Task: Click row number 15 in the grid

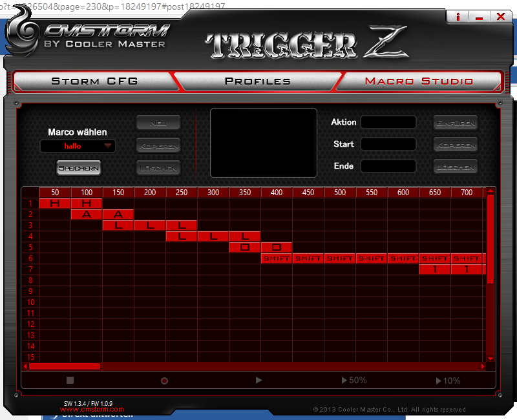Action: tap(30, 357)
